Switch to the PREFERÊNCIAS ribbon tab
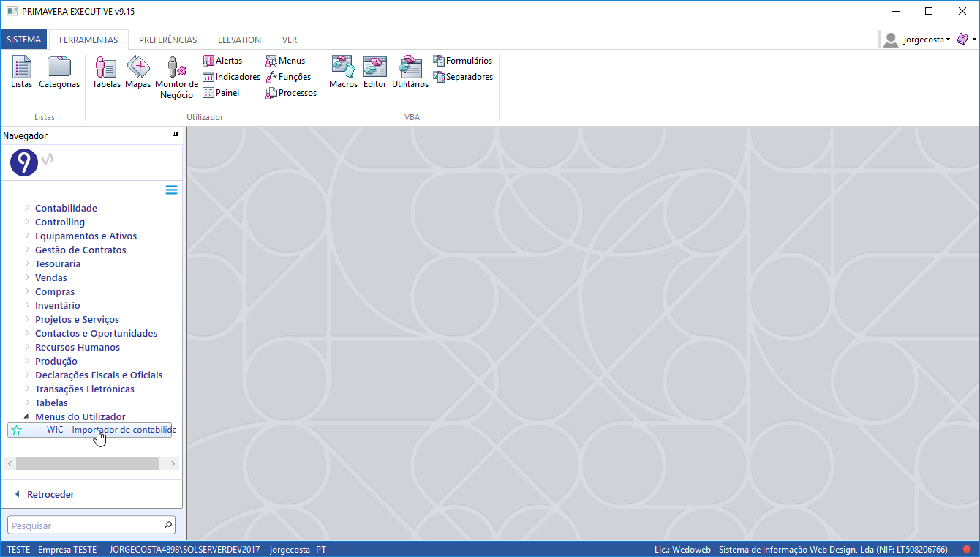The image size is (980, 557). click(167, 40)
